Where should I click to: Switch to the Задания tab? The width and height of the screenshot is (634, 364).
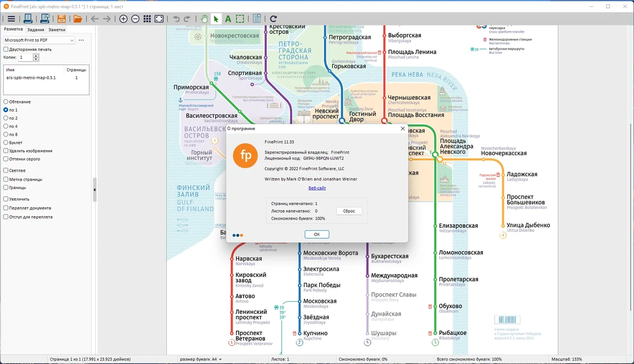click(35, 30)
